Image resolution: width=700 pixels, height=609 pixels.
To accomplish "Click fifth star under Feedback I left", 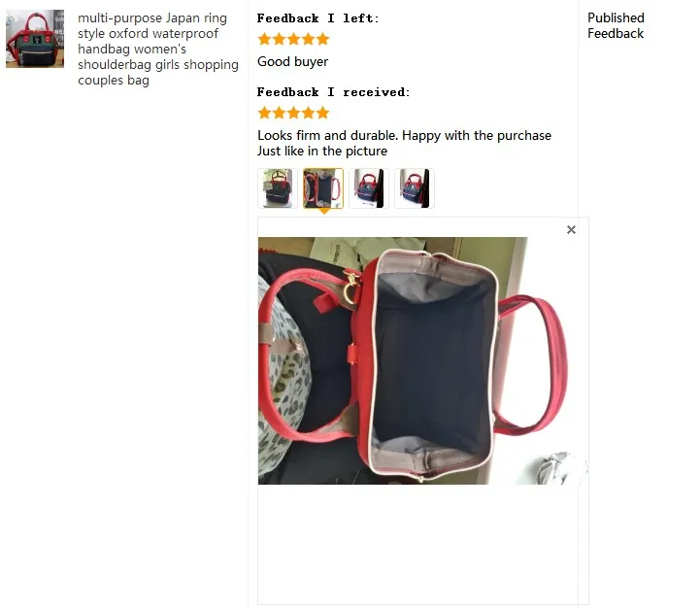I will coord(322,39).
